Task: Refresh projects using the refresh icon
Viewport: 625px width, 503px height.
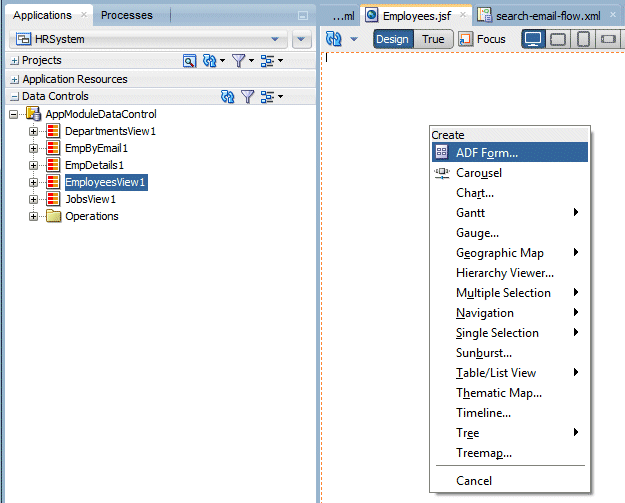Action: [209, 61]
